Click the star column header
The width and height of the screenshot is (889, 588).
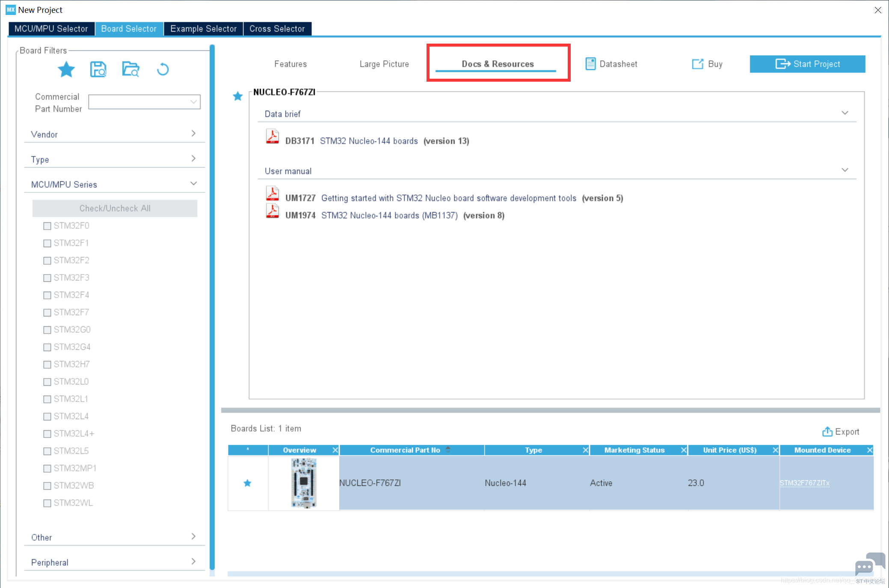coord(248,450)
